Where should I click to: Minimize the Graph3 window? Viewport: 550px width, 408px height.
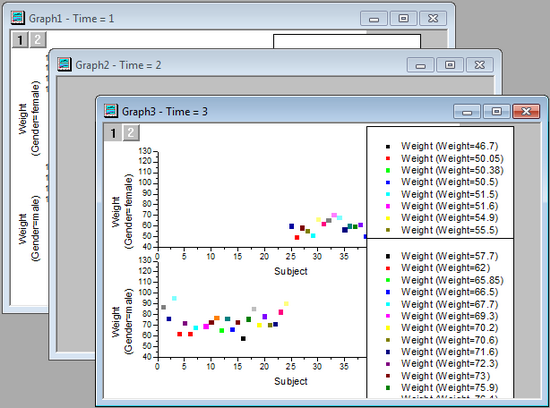coord(467,112)
